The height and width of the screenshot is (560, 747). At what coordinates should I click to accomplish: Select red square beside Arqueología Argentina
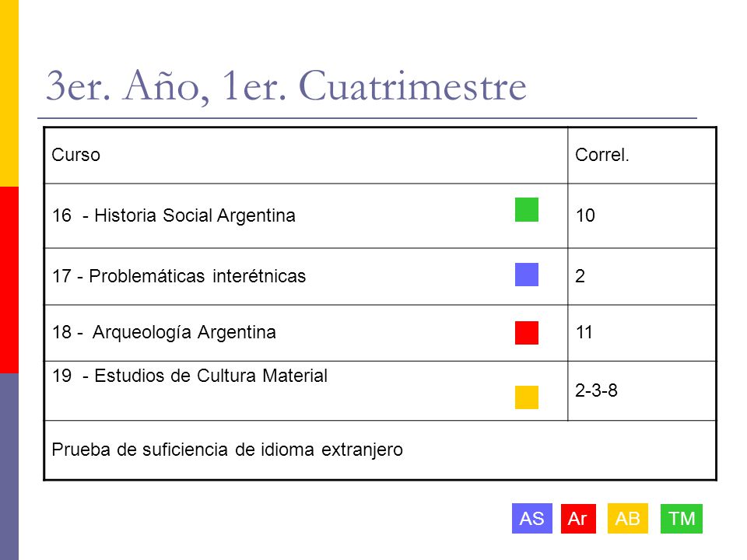coord(527,333)
